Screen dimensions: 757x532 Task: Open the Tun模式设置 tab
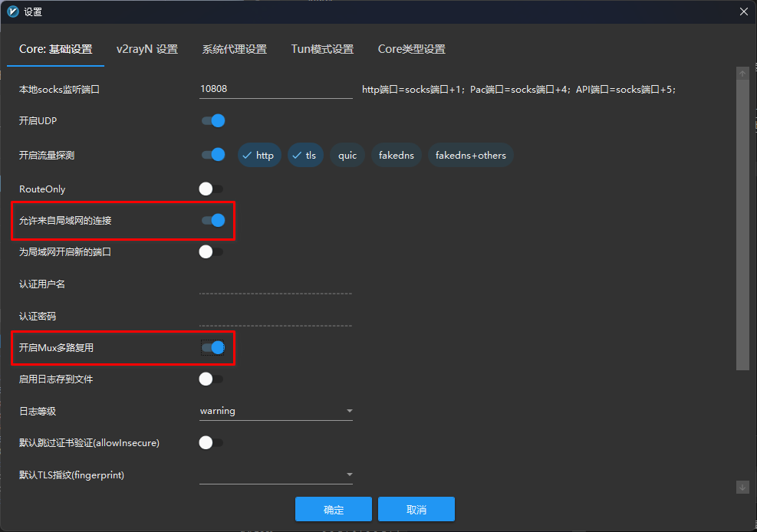click(x=322, y=49)
